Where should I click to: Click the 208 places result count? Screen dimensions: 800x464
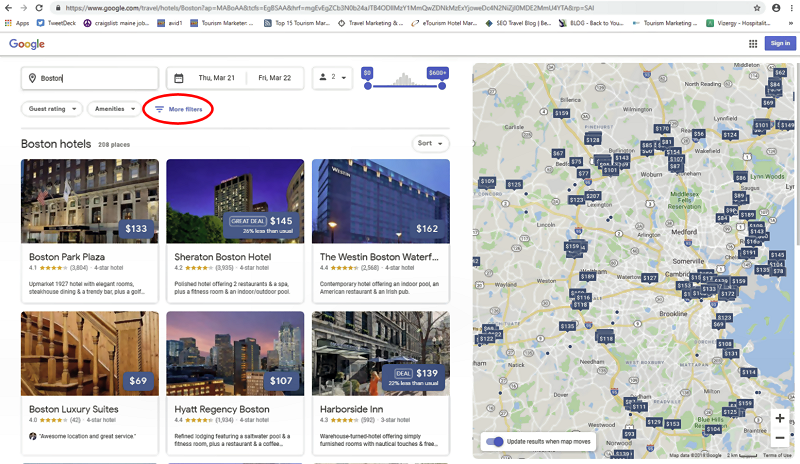[x=114, y=145]
